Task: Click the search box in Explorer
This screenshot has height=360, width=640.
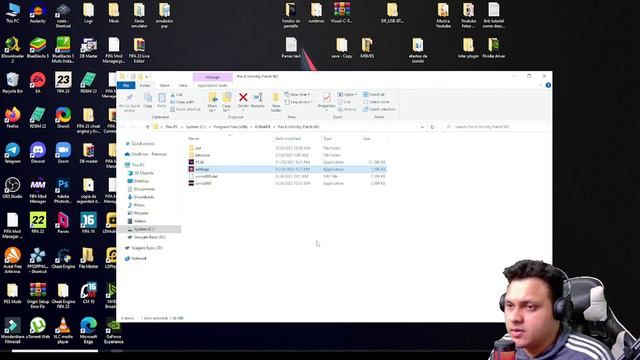Action: 496,127
